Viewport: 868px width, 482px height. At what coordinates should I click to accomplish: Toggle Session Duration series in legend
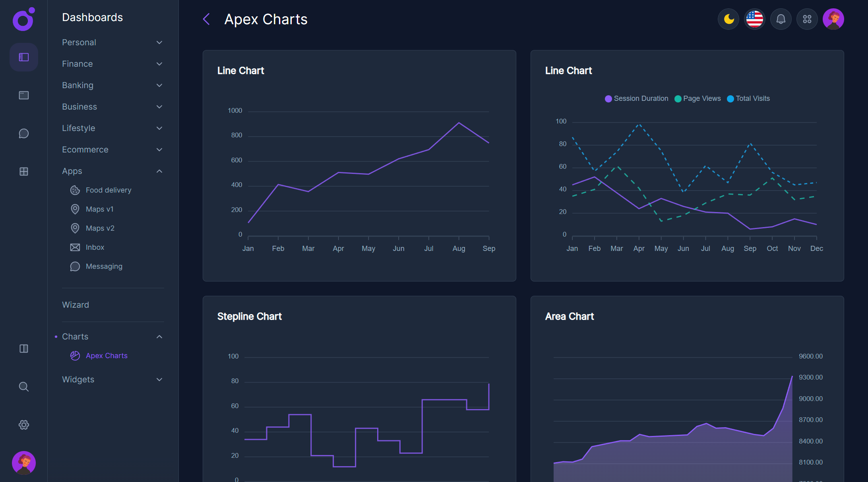click(x=636, y=98)
